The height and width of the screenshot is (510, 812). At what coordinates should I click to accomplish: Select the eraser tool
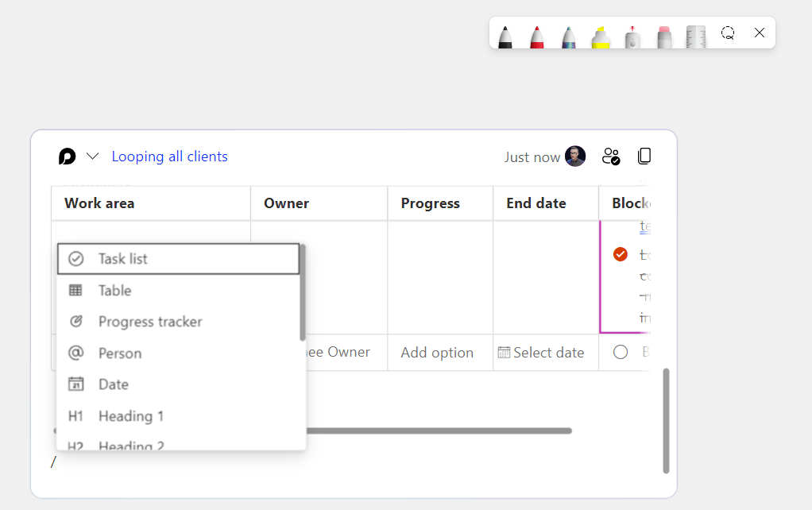pos(665,36)
